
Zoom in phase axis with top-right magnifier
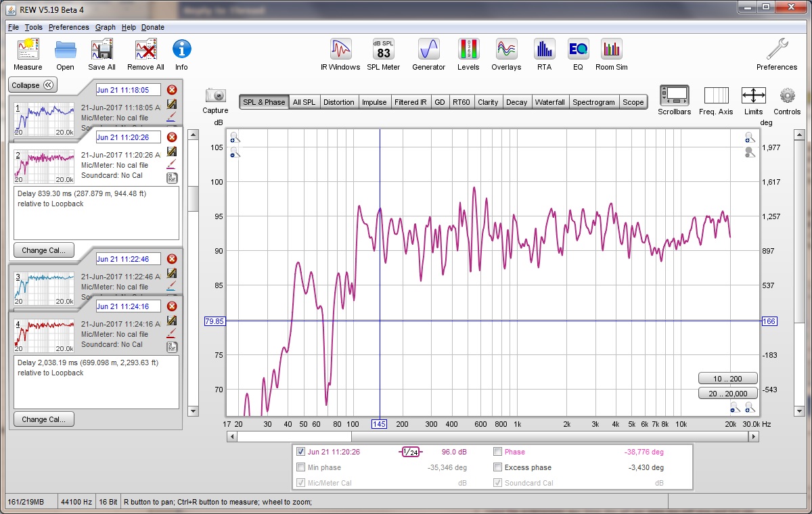(749, 138)
